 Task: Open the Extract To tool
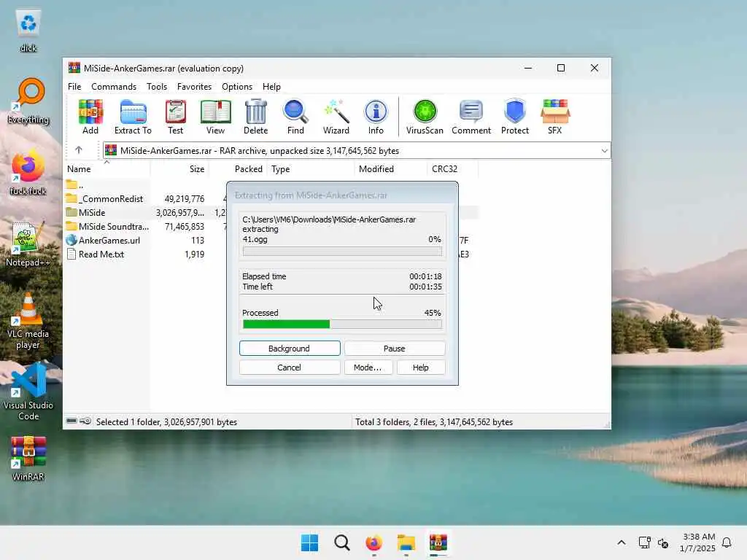(x=133, y=117)
